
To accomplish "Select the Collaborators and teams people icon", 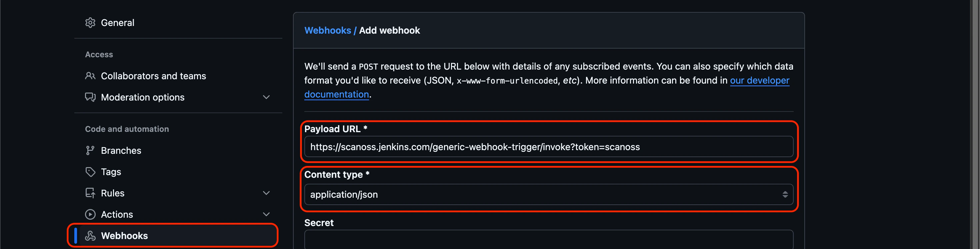I will pyautogui.click(x=91, y=76).
